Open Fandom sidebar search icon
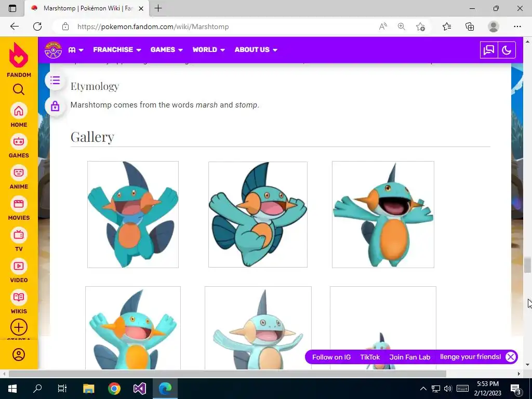Screen dimensions: 532x399 click(19, 89)
